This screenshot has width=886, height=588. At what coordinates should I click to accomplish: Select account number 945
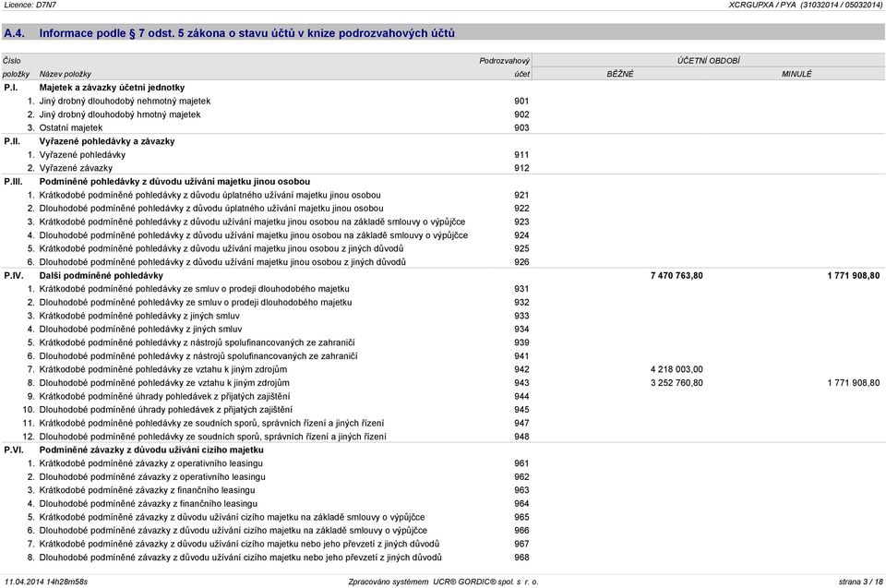[521, 410]
